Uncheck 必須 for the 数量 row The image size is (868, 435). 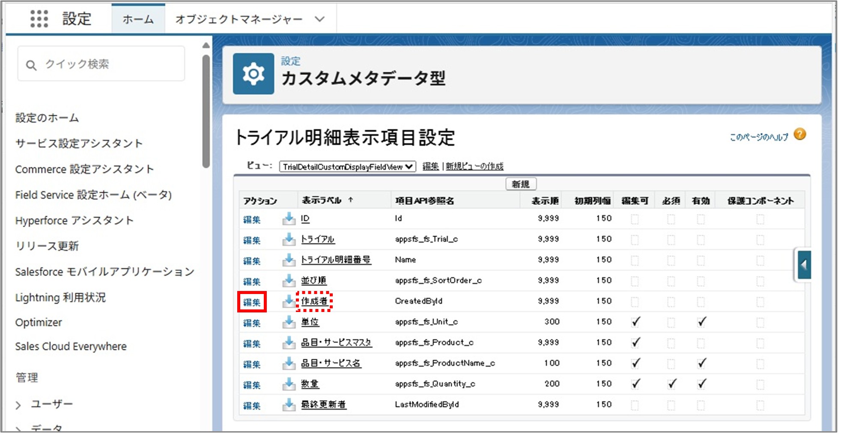(671, 384)
